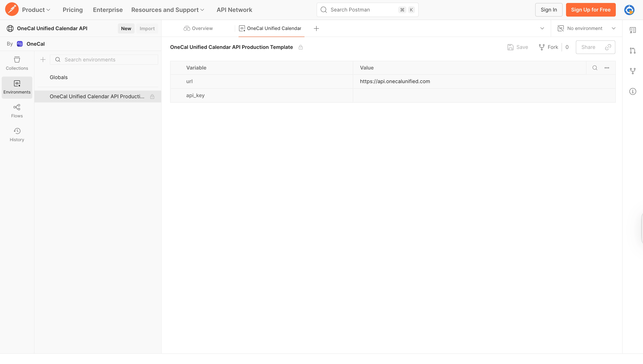The height and width of the screenshot is (364, 643).
Task: Open Collections in the left sidebar
Action: click(x=17, y=63)
